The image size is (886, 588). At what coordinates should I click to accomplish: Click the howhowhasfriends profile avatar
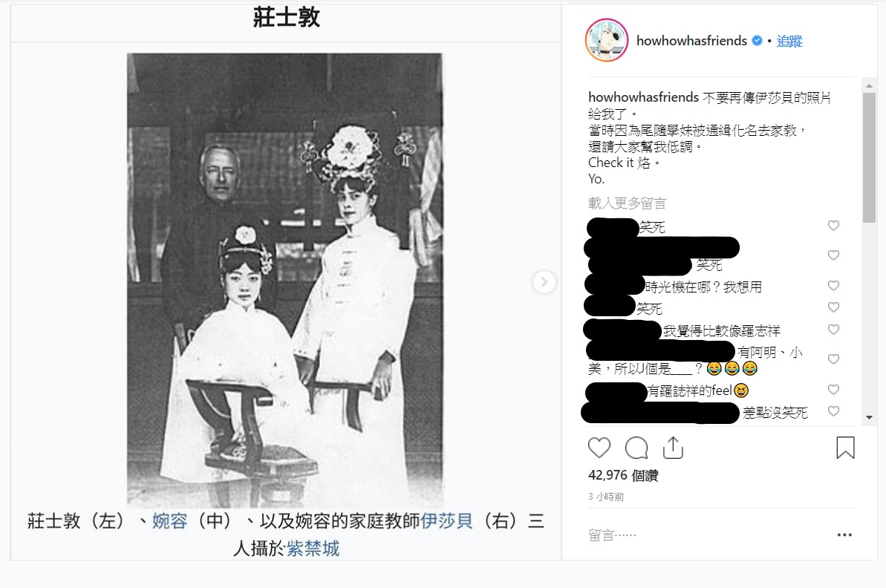click(606, 40)
